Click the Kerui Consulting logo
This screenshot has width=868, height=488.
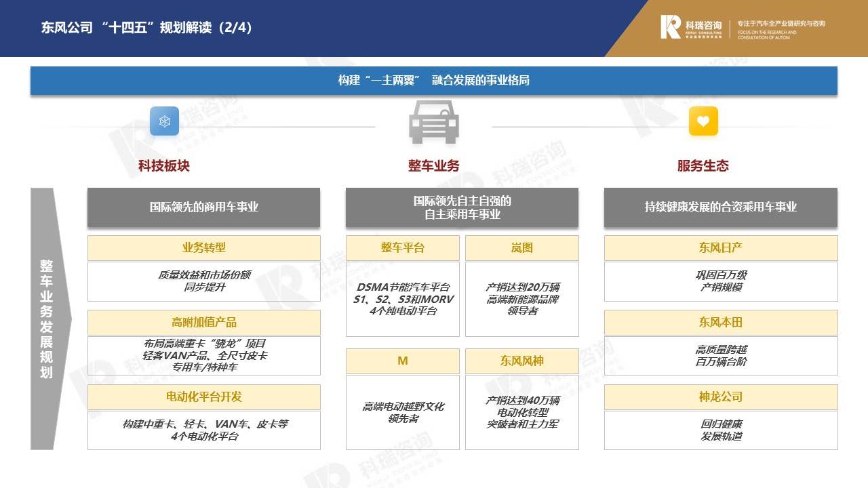click(691, 27)
